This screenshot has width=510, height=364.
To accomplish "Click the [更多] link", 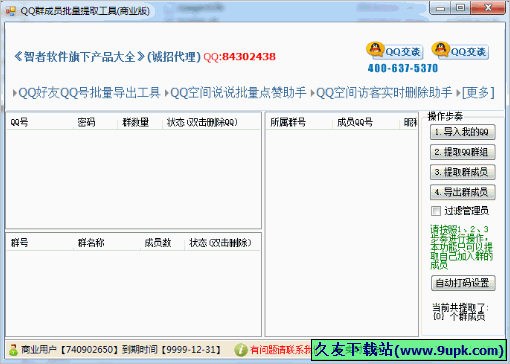I will coord(478,92).
